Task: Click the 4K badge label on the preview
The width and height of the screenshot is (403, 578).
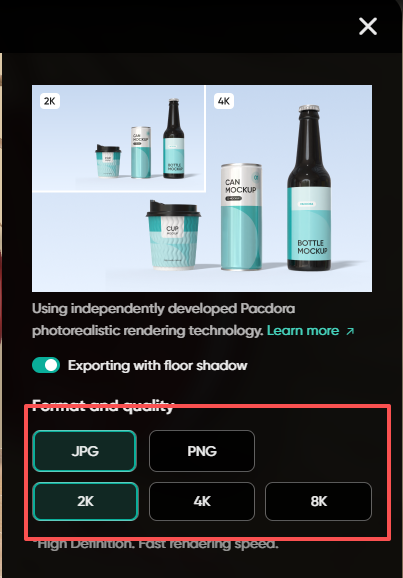Action: click(x=224, y=101)
